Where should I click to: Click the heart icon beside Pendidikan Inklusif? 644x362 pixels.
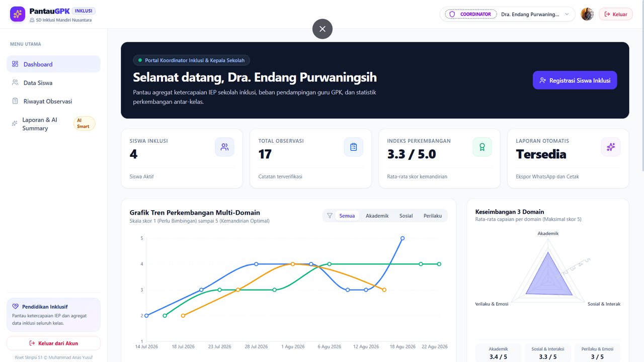pos(16,307)
